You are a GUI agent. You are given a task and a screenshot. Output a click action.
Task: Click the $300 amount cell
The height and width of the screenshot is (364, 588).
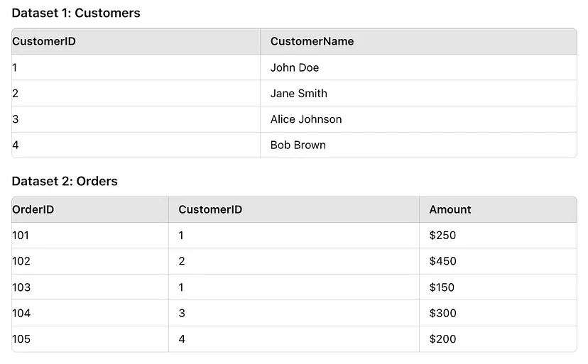click(x=442, y=313)
